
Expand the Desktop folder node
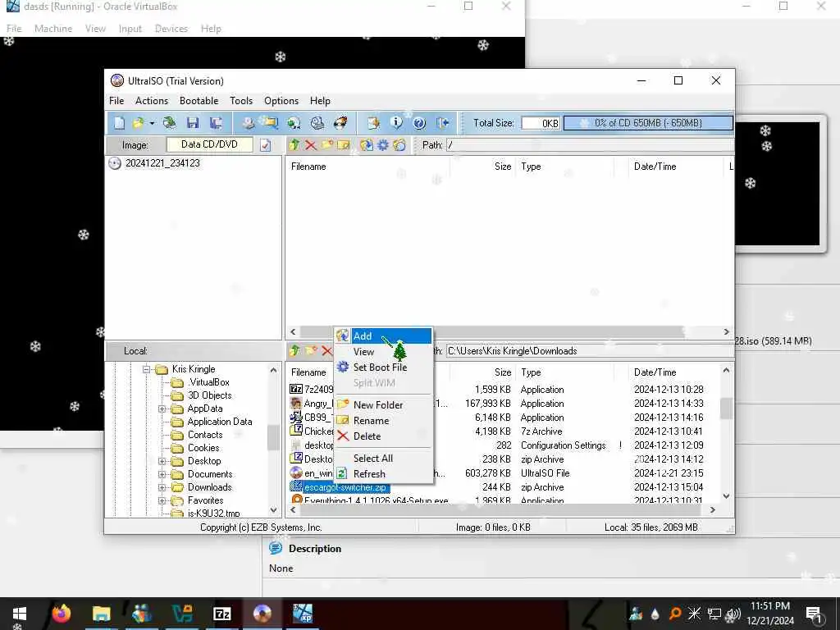(x=162, y=461)
